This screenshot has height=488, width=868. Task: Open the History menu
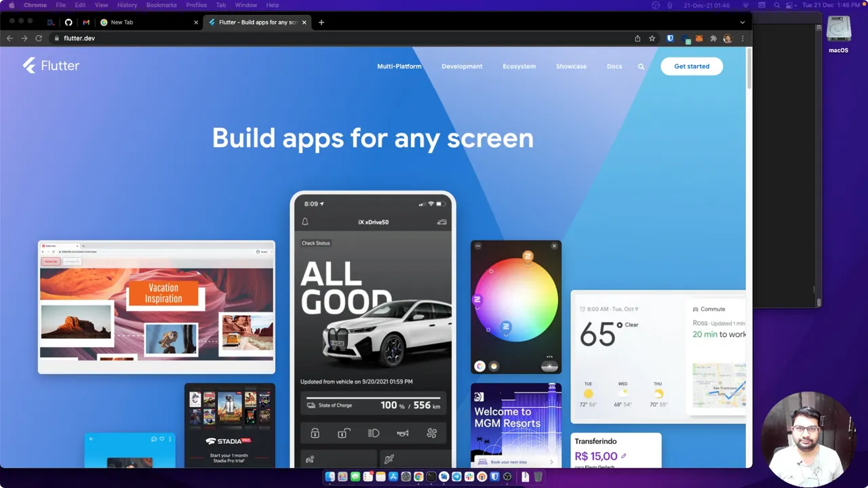(x=127, y=5)
